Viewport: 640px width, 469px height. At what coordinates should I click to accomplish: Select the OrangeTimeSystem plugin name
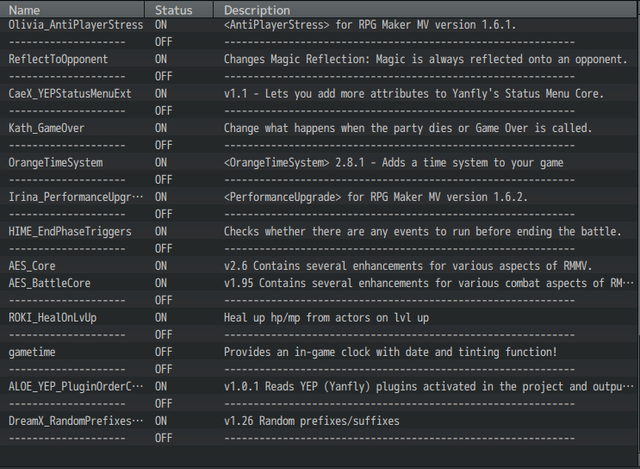point(56,162)
